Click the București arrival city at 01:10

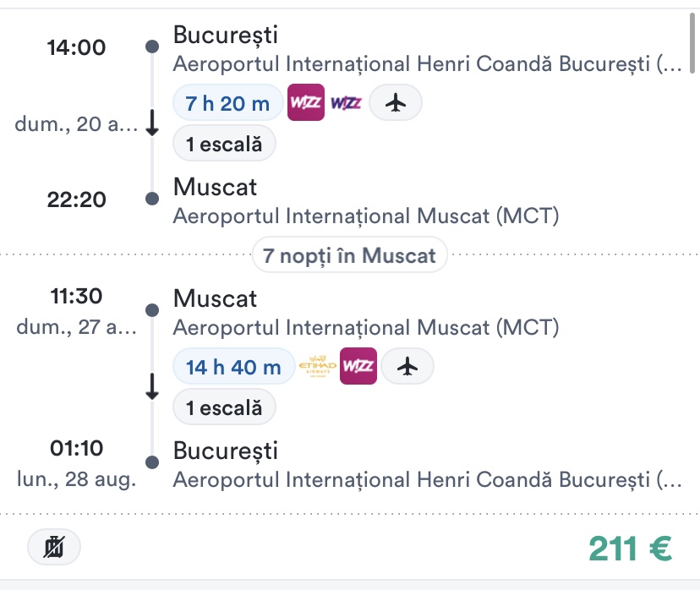(225, 451)
